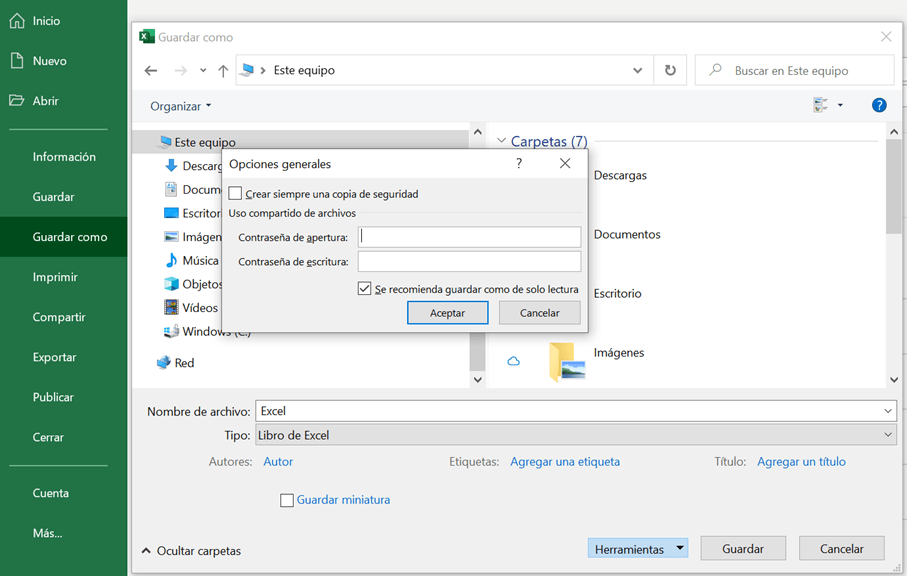Enable Crear siempre una copia de seguridad
Image resolution: width=907 pixels, height=576 pixels.
236,194
